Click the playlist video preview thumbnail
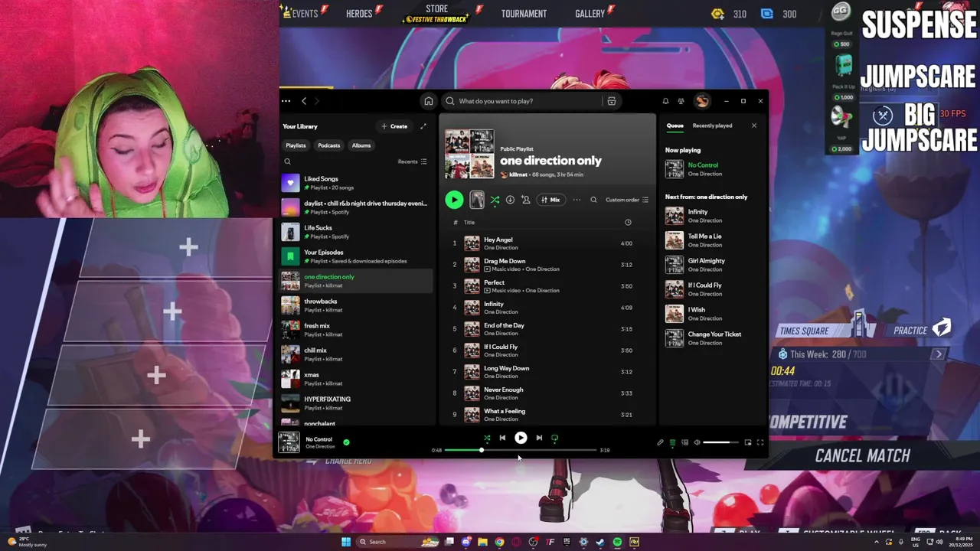 click(x=477, y=200)
